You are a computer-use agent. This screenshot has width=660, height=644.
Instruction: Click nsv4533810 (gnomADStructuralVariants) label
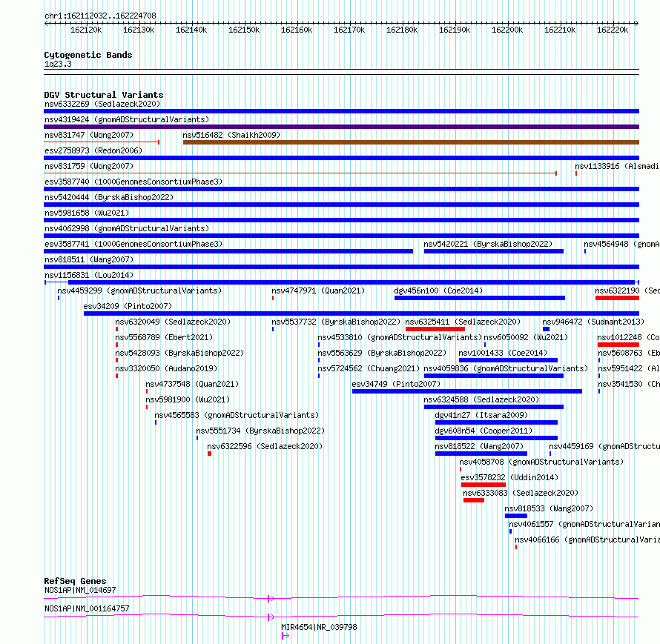tap(400, 337)
